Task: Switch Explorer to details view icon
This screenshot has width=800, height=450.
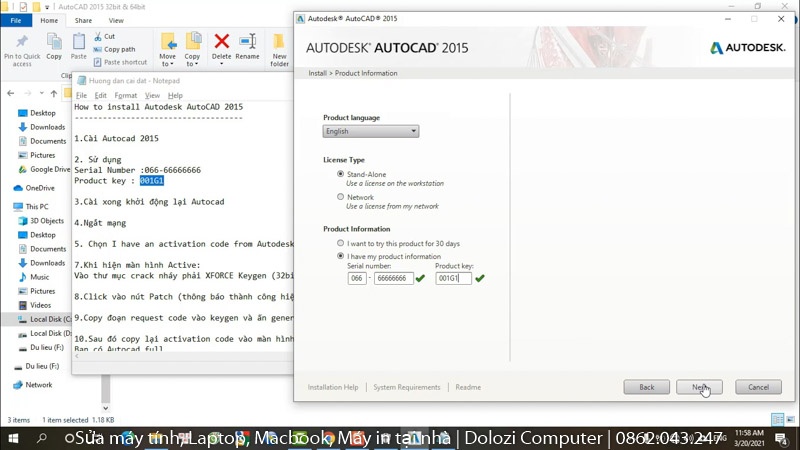Action: coord(778,419)
